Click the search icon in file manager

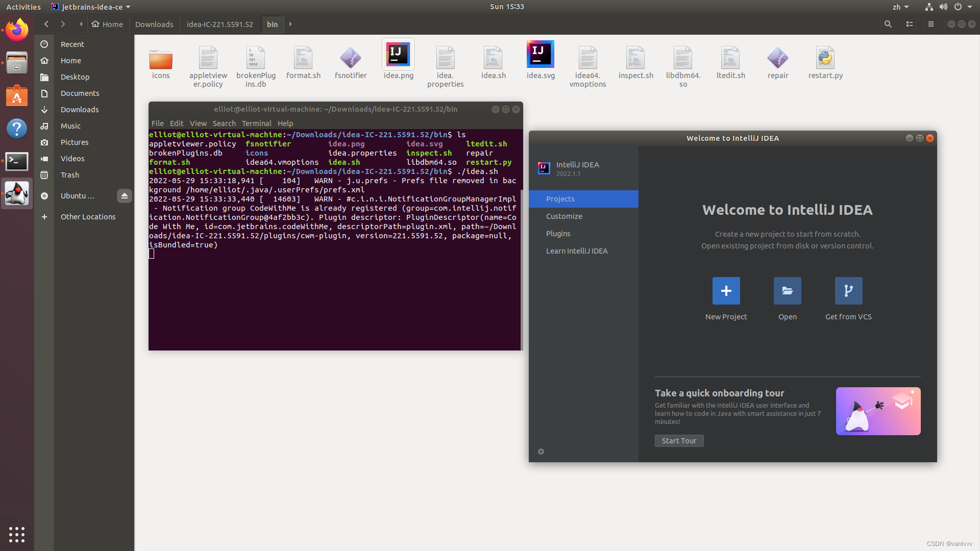888,24
